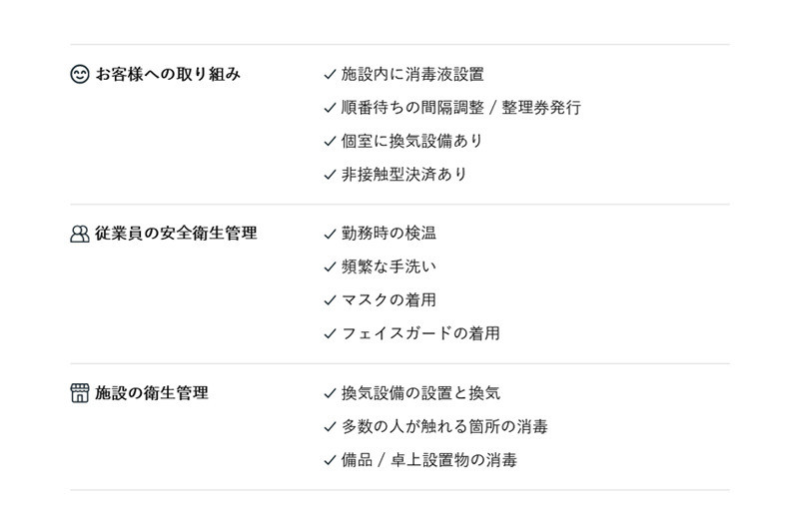Image resolution: width=799 pixels, height=532 pixels.
Task: Click the checkmark next to 施設内に消毒液設置
Action: pyautogui.click(x=331, y=74)
